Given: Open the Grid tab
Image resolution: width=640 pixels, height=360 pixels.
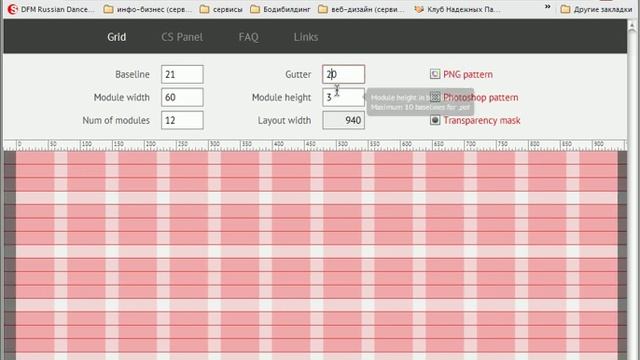Looking at the screenshot, I should (x=116, y=37).
